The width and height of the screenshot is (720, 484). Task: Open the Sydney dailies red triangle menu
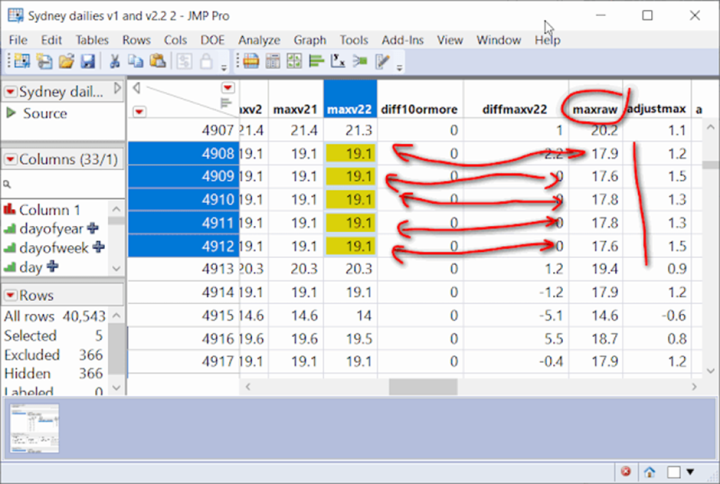point(11,92)
